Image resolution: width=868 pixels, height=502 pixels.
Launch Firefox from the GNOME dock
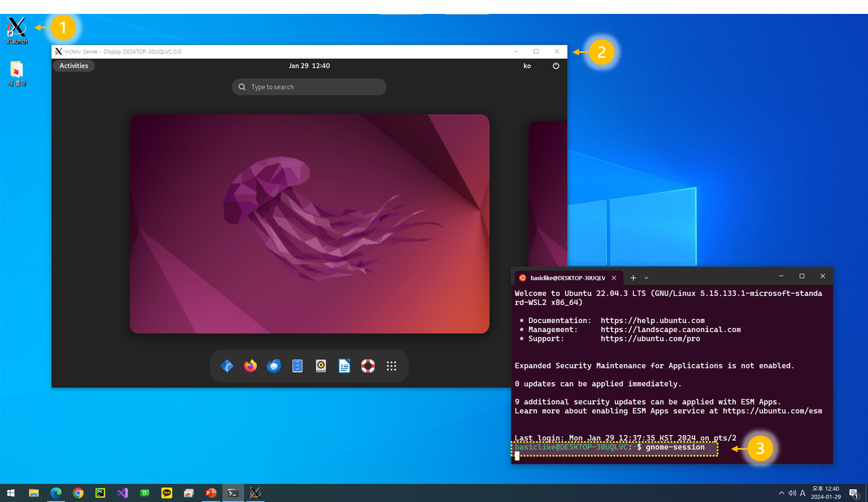[x=251, y=366]
